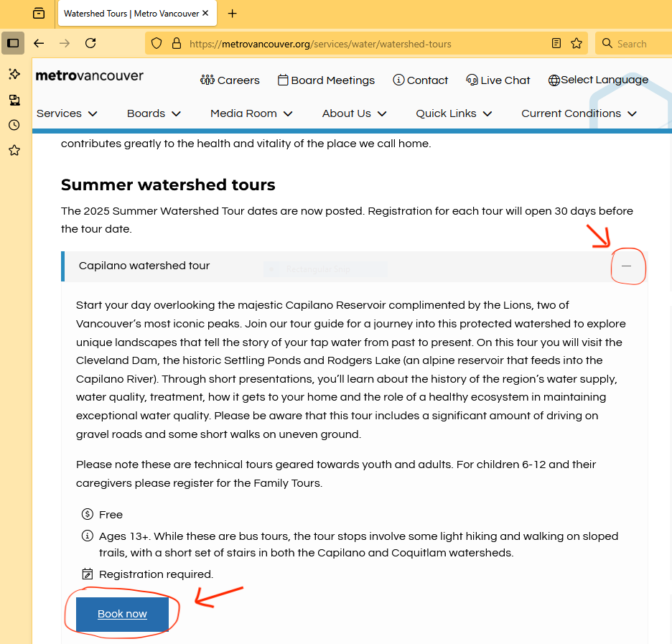The image size is (672, 644).
Task: Expand the Quick Links menu
Action: coord(454,113)
